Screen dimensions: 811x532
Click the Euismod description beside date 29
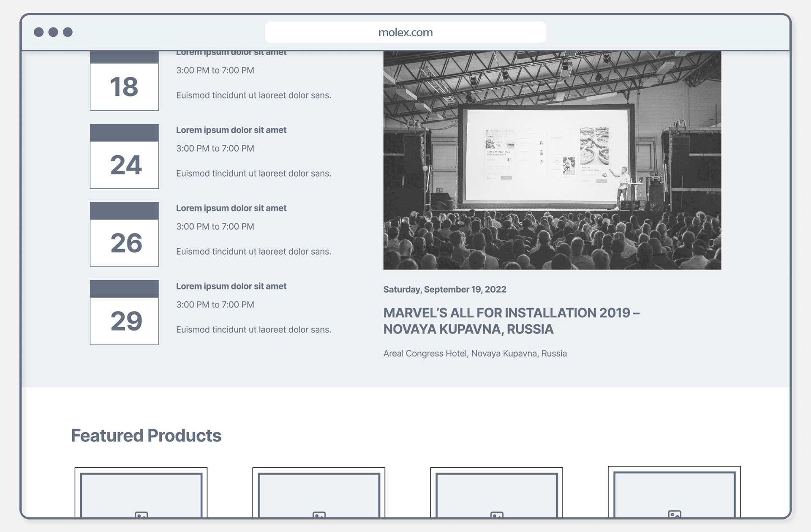coord(253,330)
